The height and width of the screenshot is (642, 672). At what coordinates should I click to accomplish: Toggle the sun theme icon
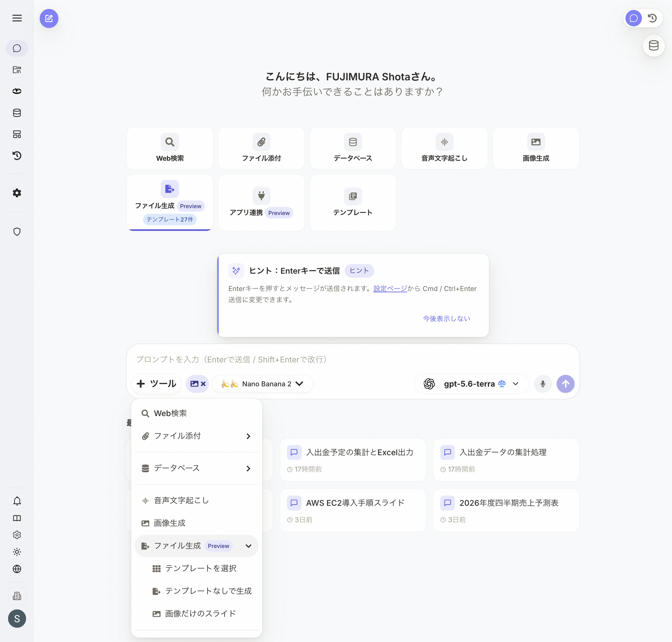coord(17,552)
